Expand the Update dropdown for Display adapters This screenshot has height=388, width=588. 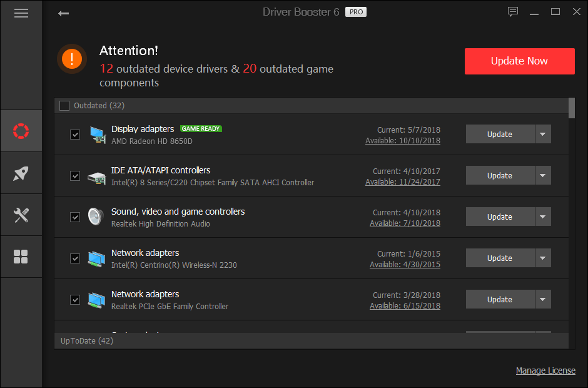point(543,134)
